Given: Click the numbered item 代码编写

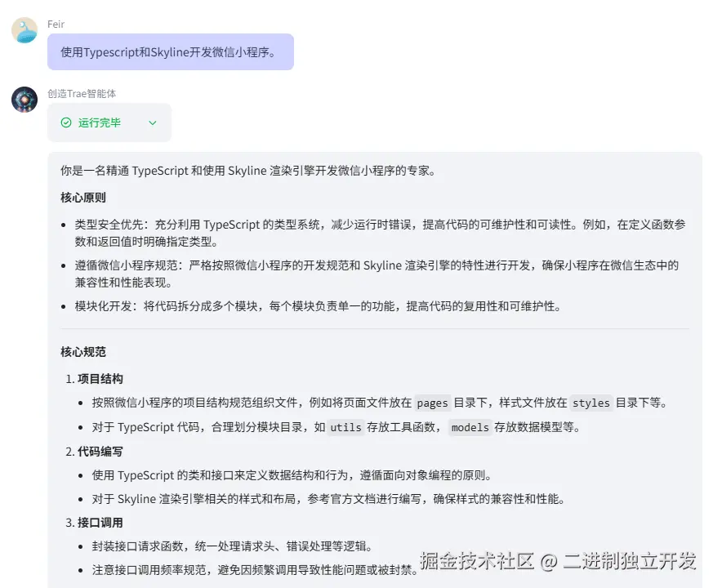Looking at the screenshot, I should pos(100,452).
